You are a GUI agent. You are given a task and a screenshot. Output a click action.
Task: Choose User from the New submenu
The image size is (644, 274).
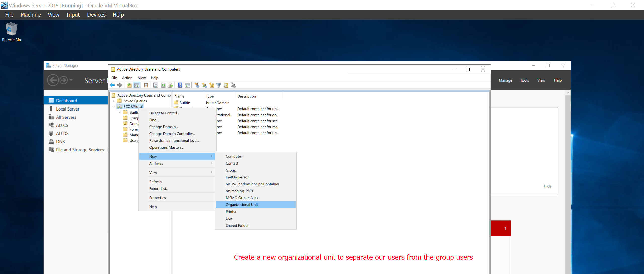[x=256, y=218]
